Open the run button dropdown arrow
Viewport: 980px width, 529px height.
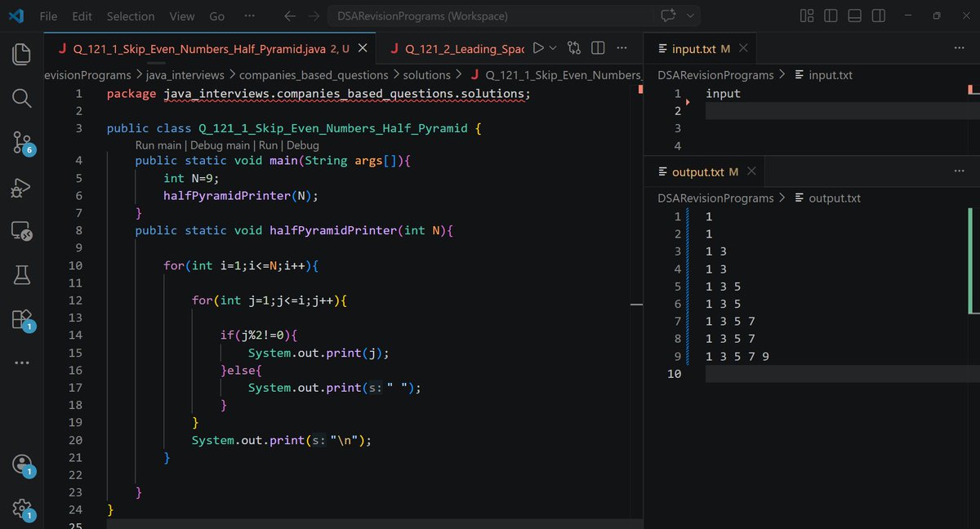pos(553,48)
